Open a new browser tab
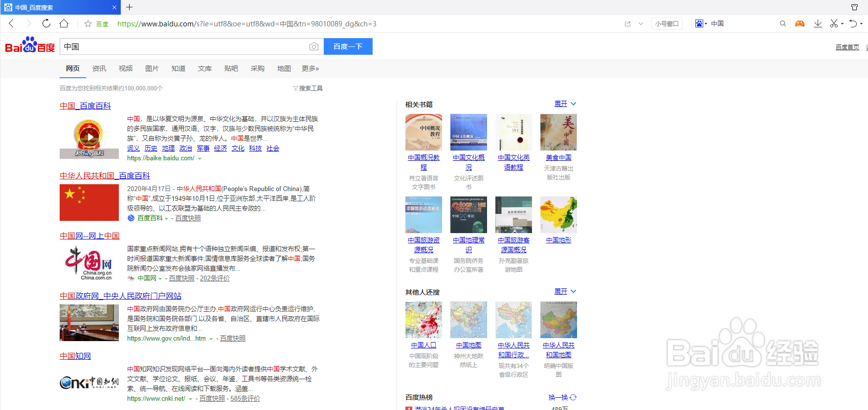Screen dimensions: 868x410 click(x=129, y=7)
